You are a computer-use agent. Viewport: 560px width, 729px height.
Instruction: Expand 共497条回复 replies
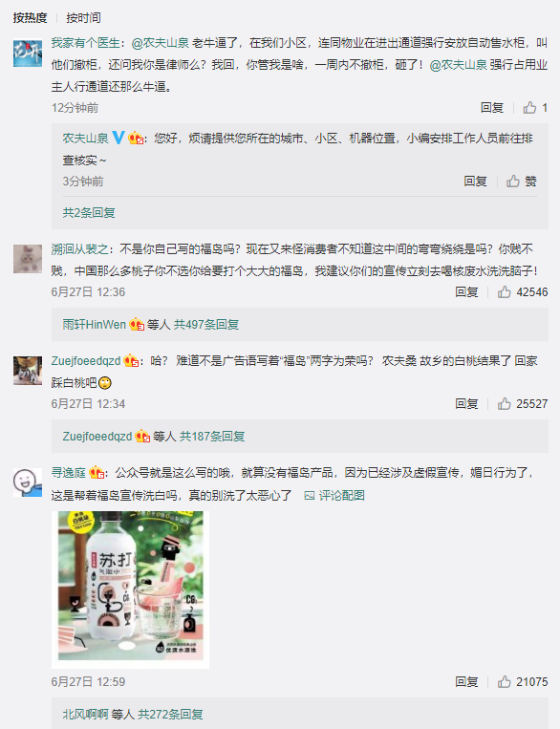[x=206, y=325]
